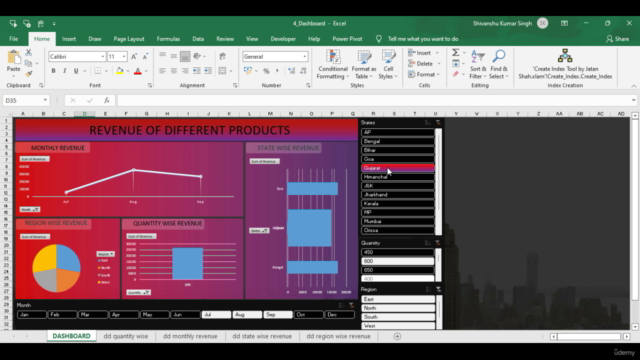Screen dimensions: 640x360
Task: Click the horizontal sheet scrollbar
Action: point(590,336)
